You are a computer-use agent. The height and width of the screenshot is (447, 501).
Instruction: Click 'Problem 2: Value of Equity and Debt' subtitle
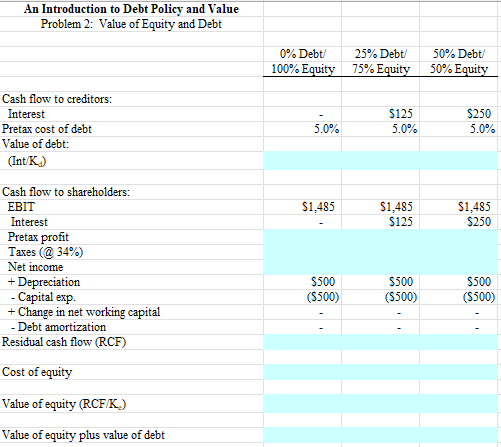click(131, 24)
